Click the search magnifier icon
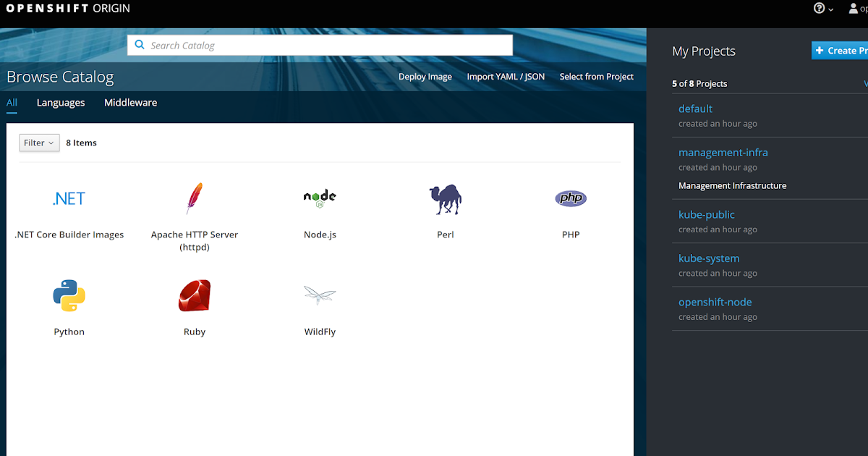The height and width of the screenshot is (456, 868). coord(139,44)
